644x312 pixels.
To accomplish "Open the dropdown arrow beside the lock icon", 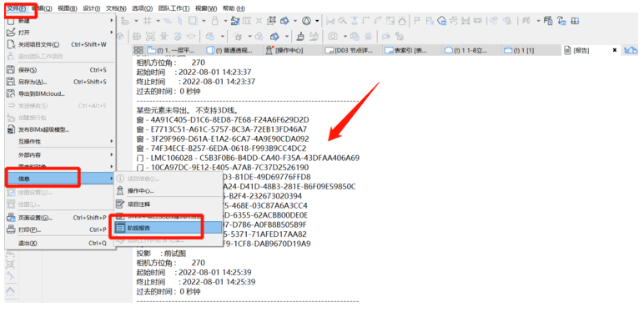I will click(x=225, y=21).
